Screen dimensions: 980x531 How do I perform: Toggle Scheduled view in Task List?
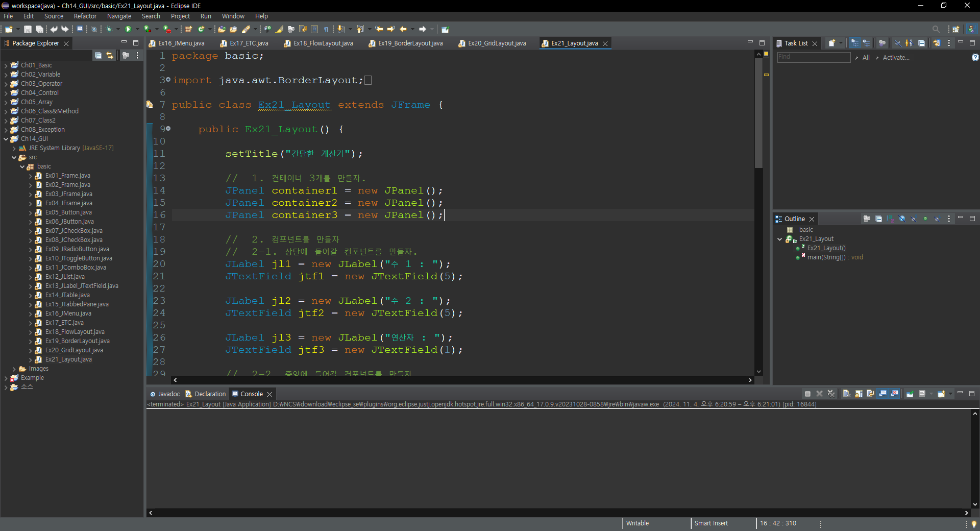point(866,43)
